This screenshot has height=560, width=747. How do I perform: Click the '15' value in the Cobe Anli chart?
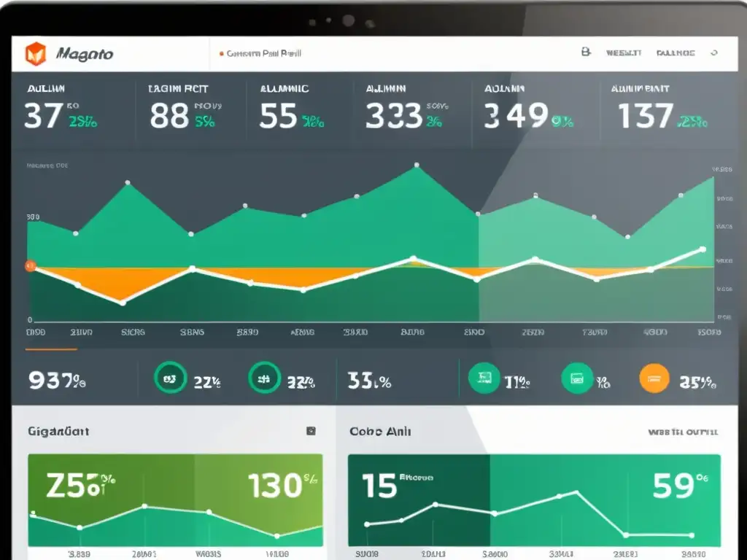click(379, 486)
